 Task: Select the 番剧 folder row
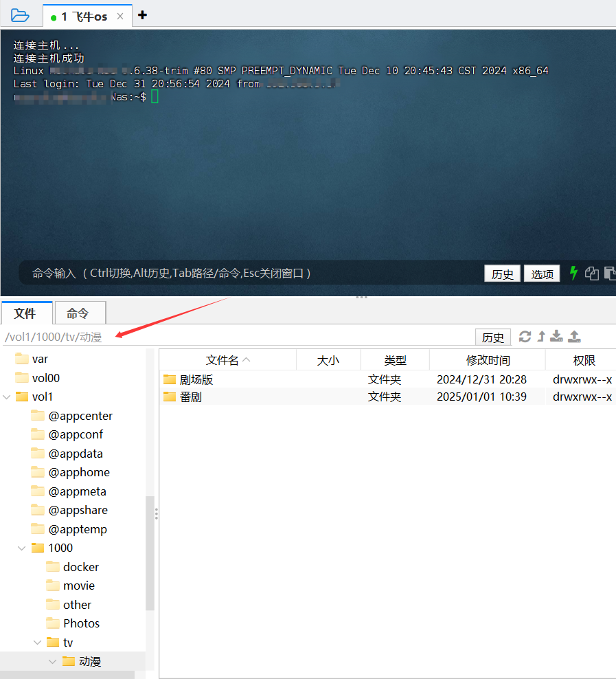[x=387, y=397]
